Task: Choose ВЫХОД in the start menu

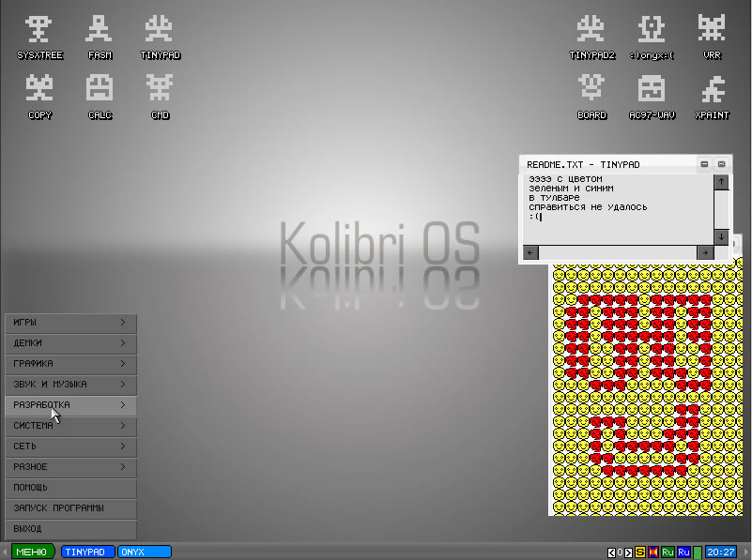Action: (71, 529)
